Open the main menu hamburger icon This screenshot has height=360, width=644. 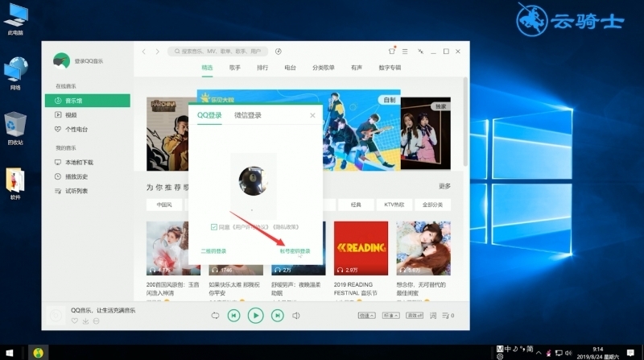[x=405, y=52]
